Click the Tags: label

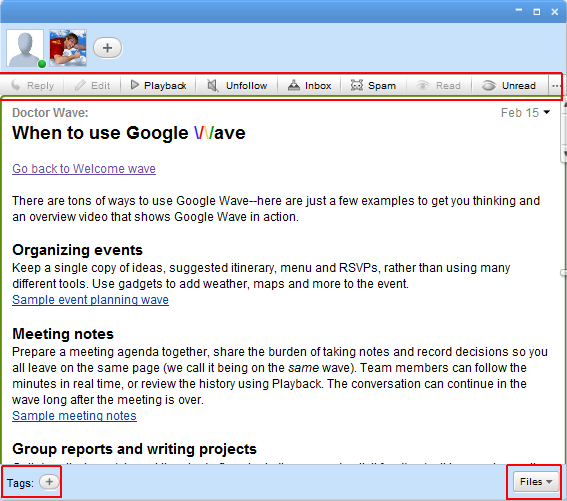20,483
